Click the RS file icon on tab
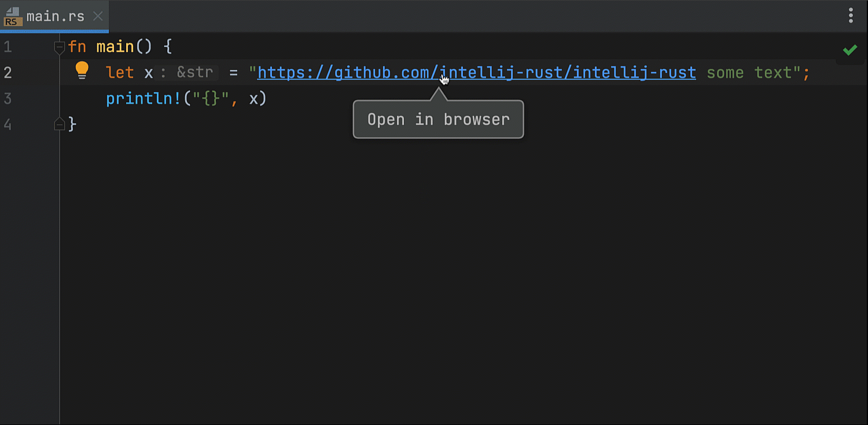 click(x=12, y=17)
